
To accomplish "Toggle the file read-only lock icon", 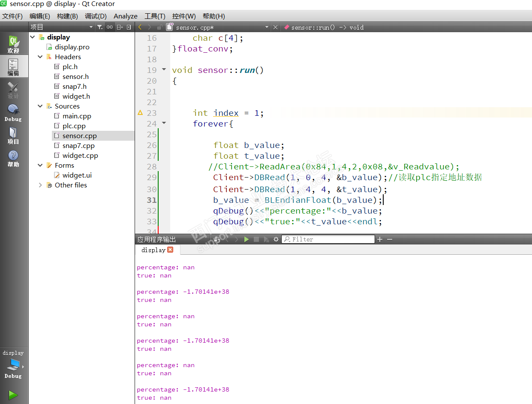I will [x=159, y=27].
